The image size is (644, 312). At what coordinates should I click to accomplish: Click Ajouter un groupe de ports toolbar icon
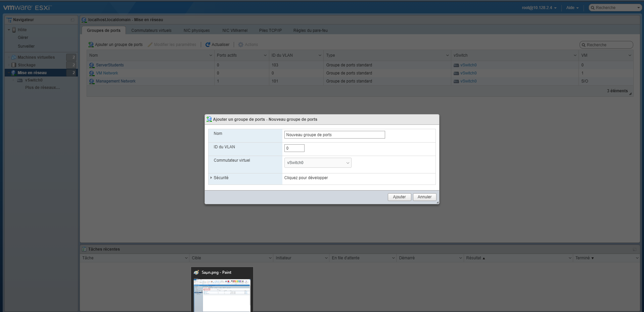(x=91, y=45)
